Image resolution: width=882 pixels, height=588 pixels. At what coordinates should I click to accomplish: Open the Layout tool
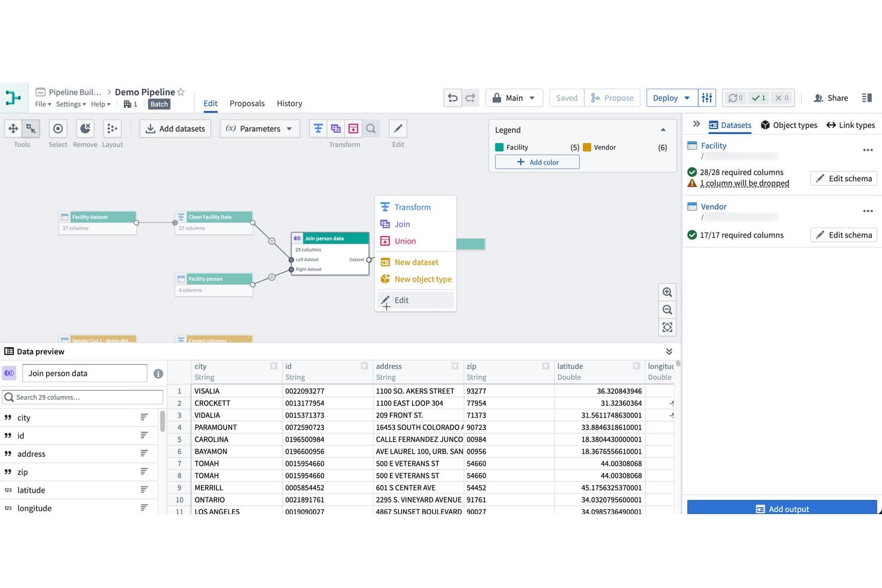111,129
